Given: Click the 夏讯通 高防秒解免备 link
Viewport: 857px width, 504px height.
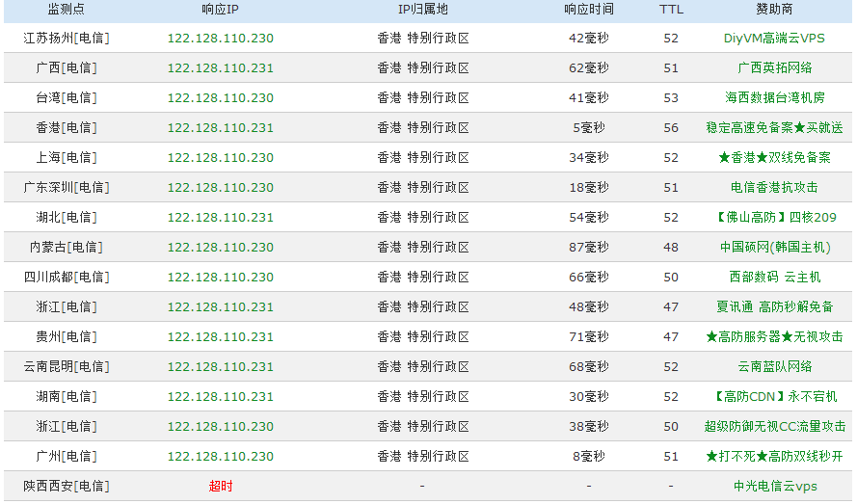Looking at the screenshot, I should coord(774,307).
